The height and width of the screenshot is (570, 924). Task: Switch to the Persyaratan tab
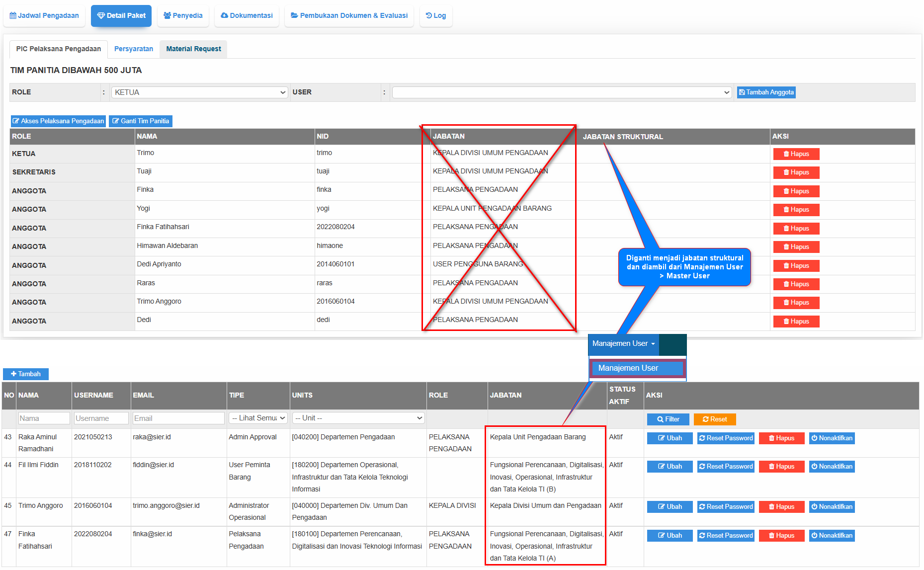(x=134, y=49)
